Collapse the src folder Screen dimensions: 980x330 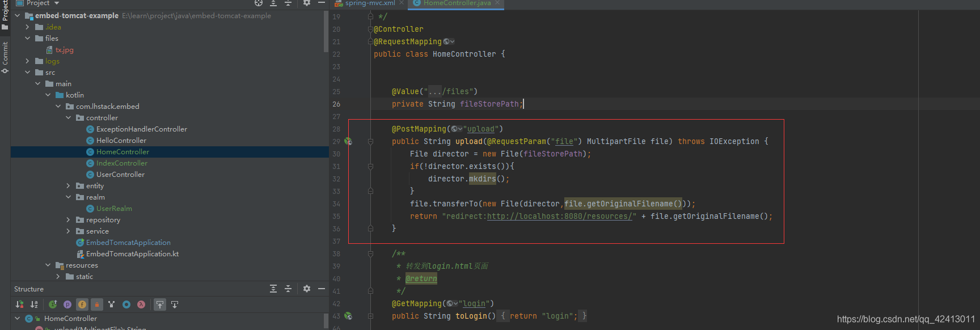28,72
